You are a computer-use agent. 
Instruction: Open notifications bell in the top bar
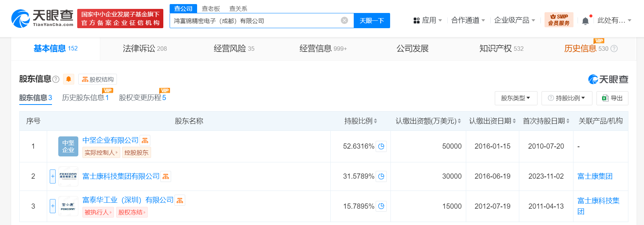[585, 21]
